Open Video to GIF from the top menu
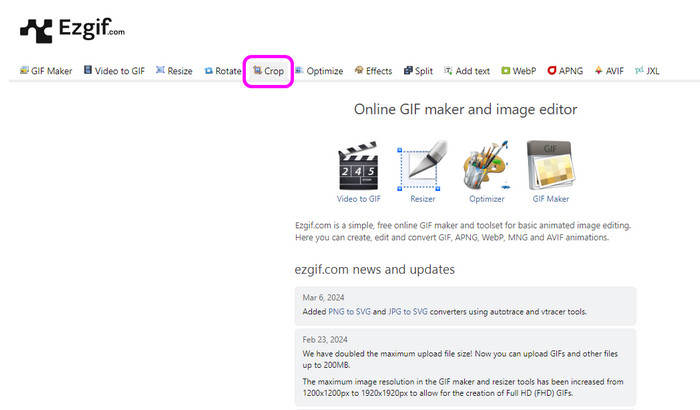Image resolution: width=700 pixels, height=410 pixels. (114, 71)
